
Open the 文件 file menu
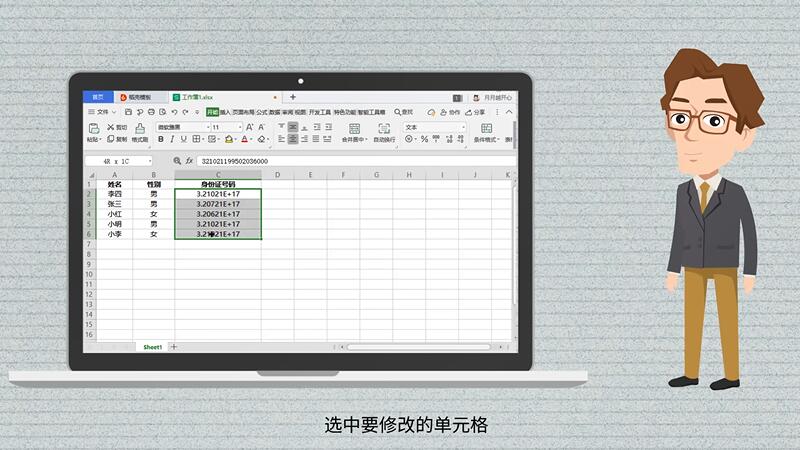101,113
